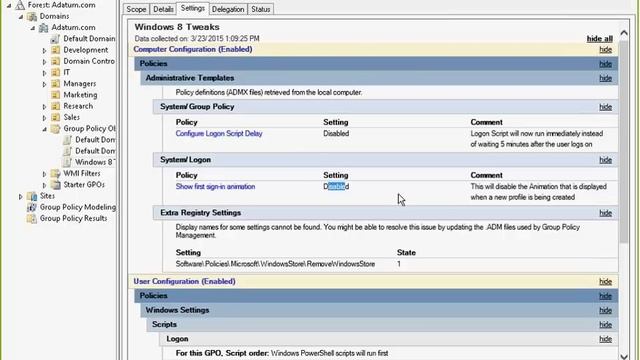
Task: Hide the Scripts section
Action: 605,324
